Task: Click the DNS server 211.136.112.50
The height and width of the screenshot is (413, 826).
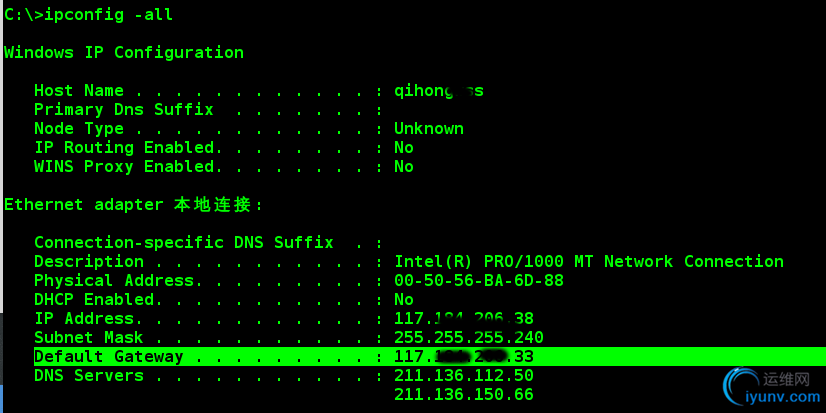Action: 463,375
